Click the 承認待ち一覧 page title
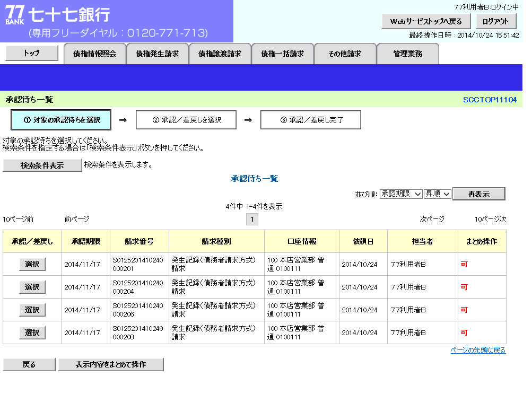Image resolution: width=532 pixels, height=394 pixels. pos(30,100)
